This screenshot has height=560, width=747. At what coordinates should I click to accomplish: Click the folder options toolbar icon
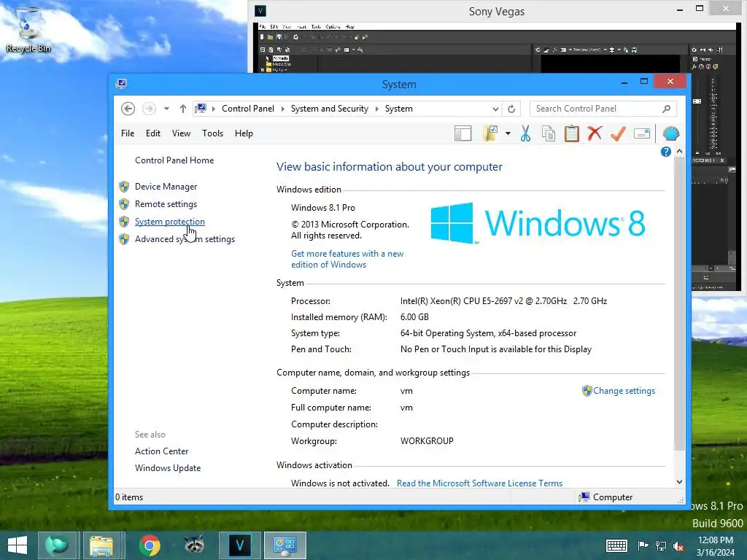coord(490,134)
